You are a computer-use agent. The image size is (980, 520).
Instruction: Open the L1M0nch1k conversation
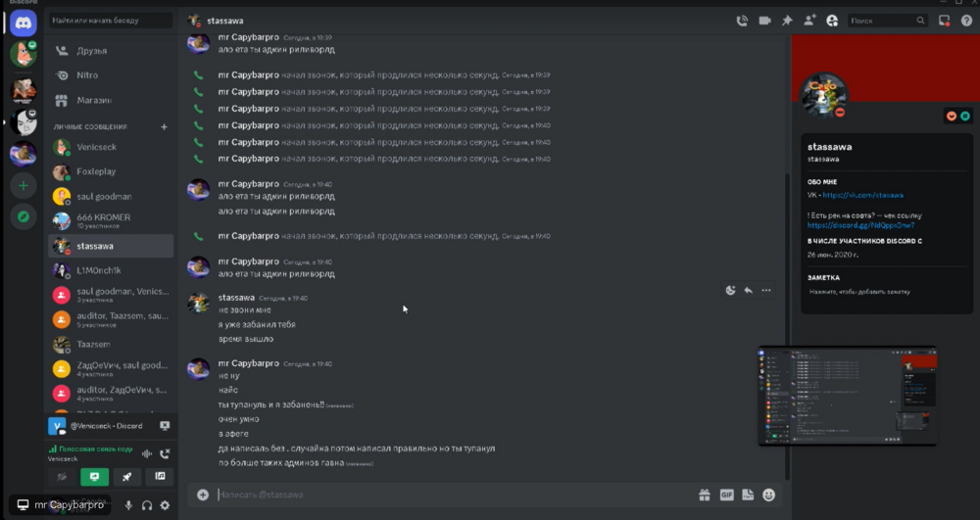[111, 270]
